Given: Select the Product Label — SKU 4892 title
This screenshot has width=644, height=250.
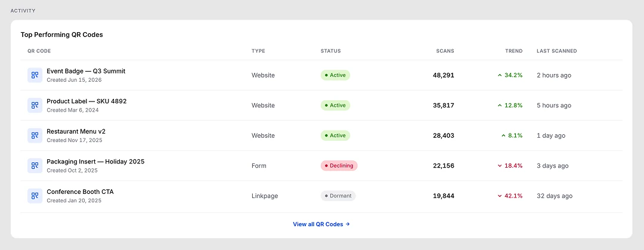Looking at the screenshot, I should click(x=86, y=101).
